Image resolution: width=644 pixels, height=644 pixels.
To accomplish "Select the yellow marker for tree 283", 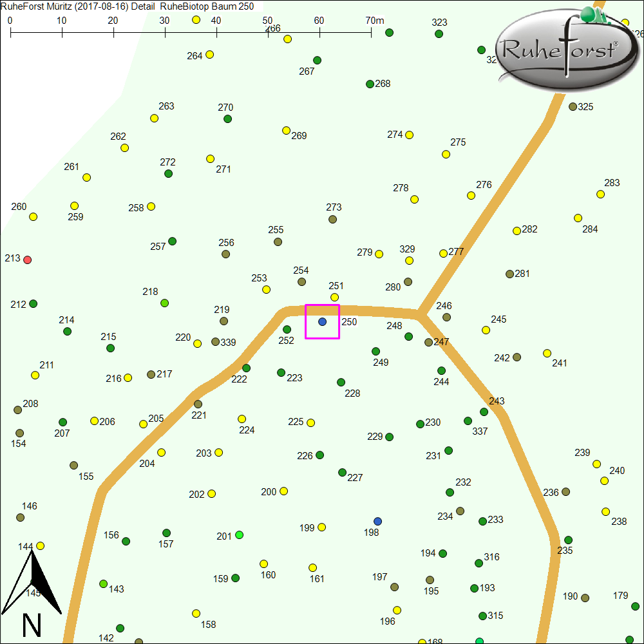I will tap(600, 194).
